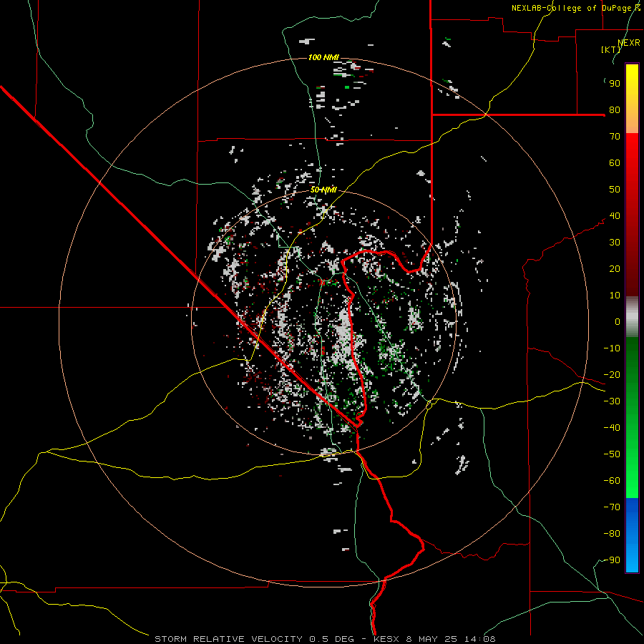Viewport: 644px width, 644px height.
Task: Click the blue bottom section of the color bar
Action: (x=632, y=535)
